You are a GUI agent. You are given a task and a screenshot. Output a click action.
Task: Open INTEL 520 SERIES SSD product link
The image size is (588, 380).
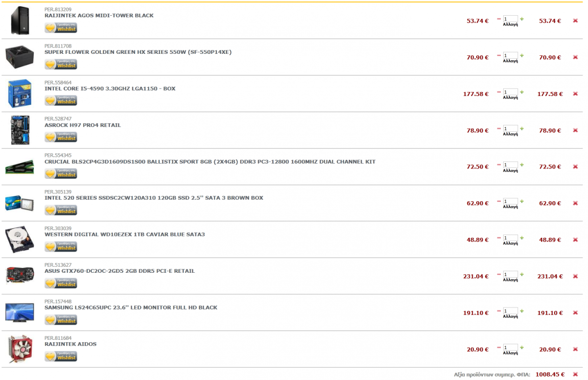point(154,198)
